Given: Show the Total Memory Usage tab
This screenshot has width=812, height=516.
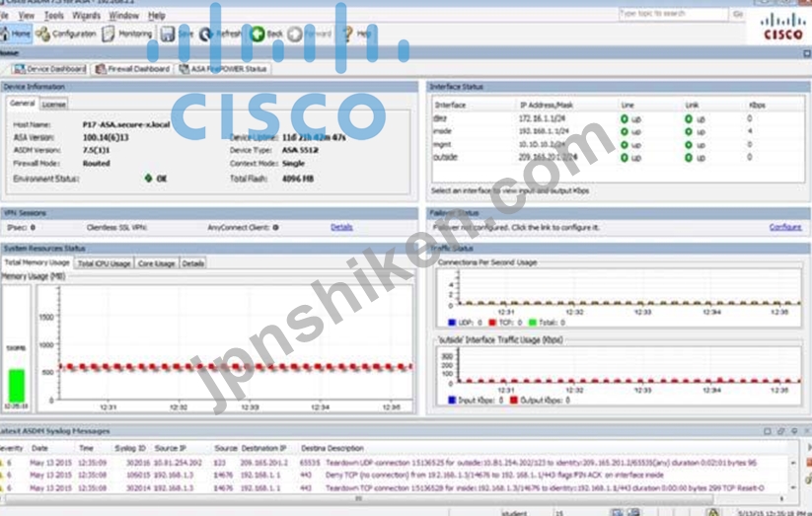Looking at the screenshot, I should click(37, 262).
